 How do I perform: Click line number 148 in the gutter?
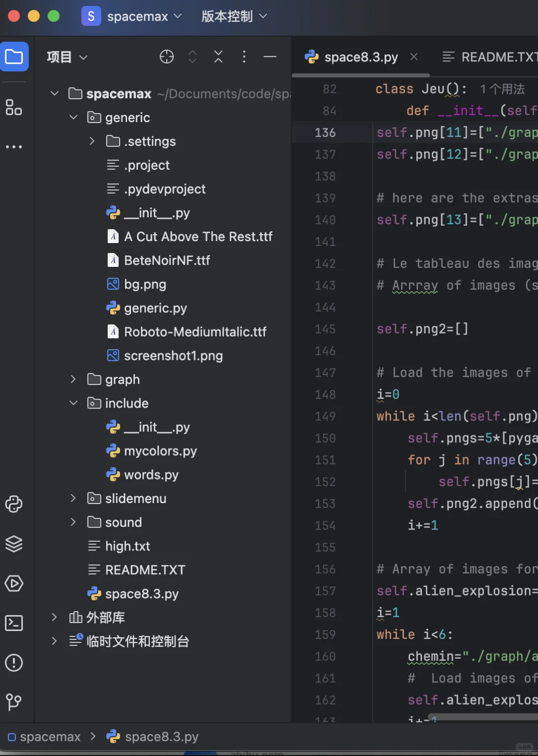click(x=325, y=394)
